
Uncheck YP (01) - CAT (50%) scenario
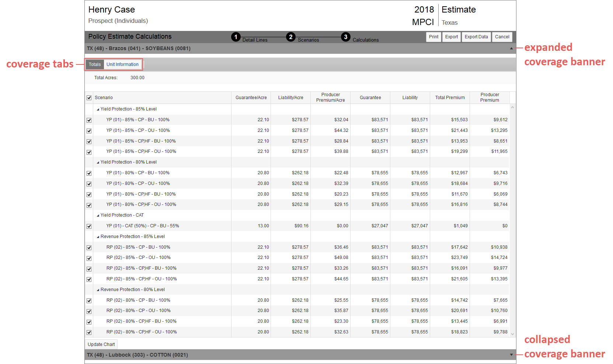point(89,226)
